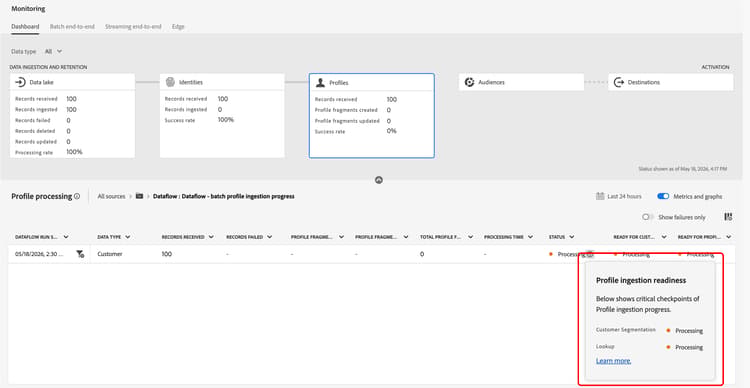
Task: Open Dataflow Run Start column menu
Action: 66,237
